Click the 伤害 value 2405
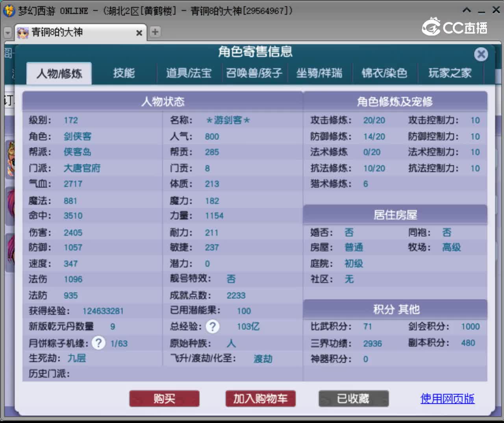 click(73, 233)
